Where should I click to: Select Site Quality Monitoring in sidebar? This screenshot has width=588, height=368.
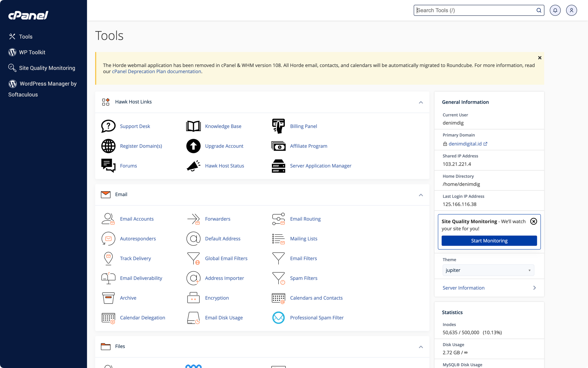click(x=47, y=68)
